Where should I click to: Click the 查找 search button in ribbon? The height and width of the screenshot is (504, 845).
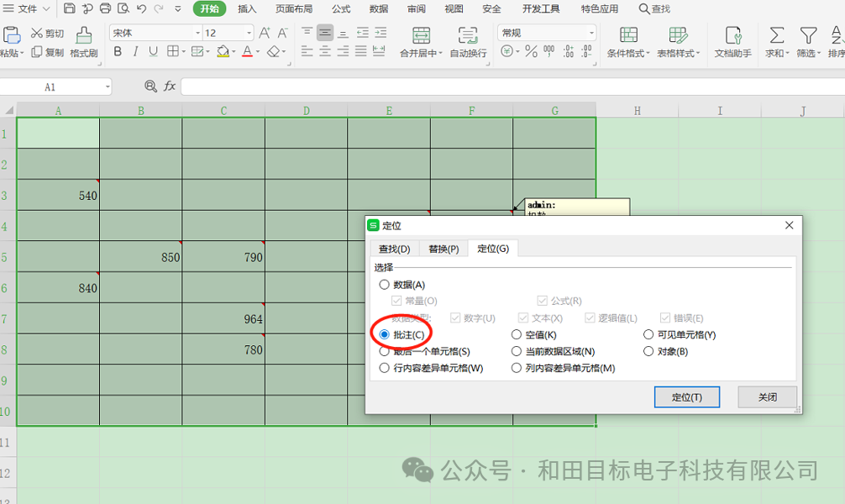click(x=654, y=8)
